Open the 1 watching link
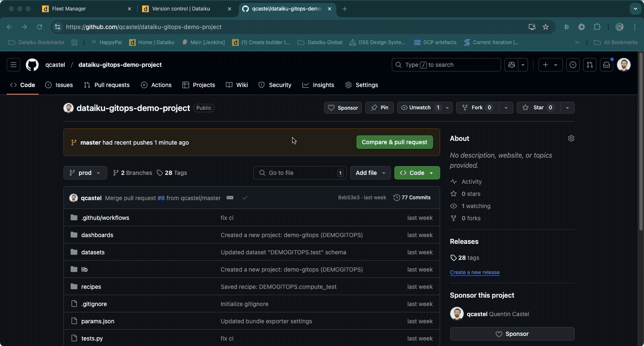The image size is (644, 346). click(470, 206)
